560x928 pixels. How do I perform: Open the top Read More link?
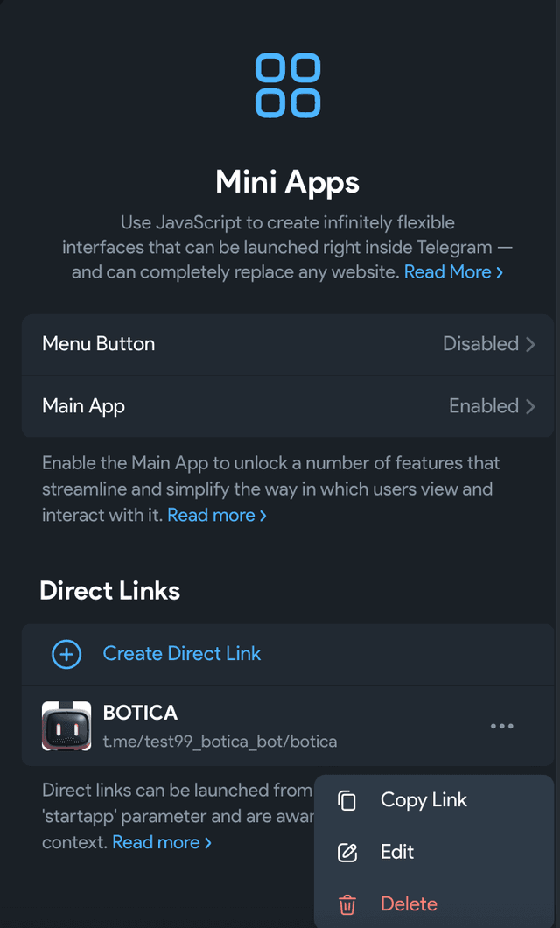(453, 272)
